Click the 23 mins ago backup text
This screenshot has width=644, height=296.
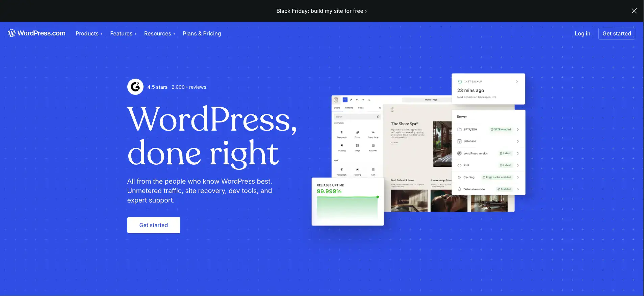pos(470,90)
